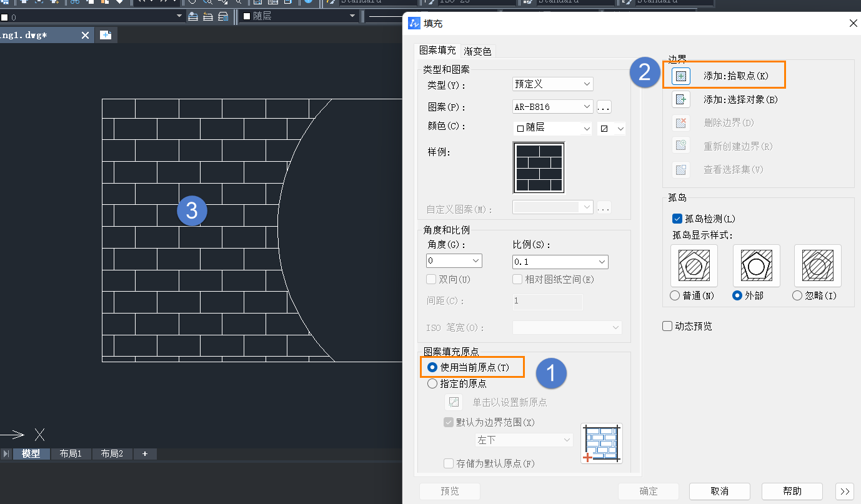Select Use current origin (使用当前原点) radio

click(432, 368)
